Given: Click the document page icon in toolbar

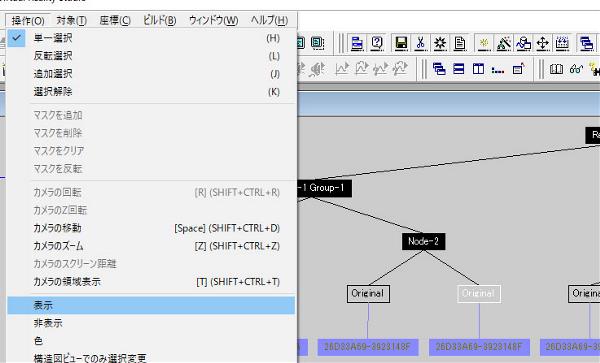Looking at the screenshot, I should [x=460, y=43].
